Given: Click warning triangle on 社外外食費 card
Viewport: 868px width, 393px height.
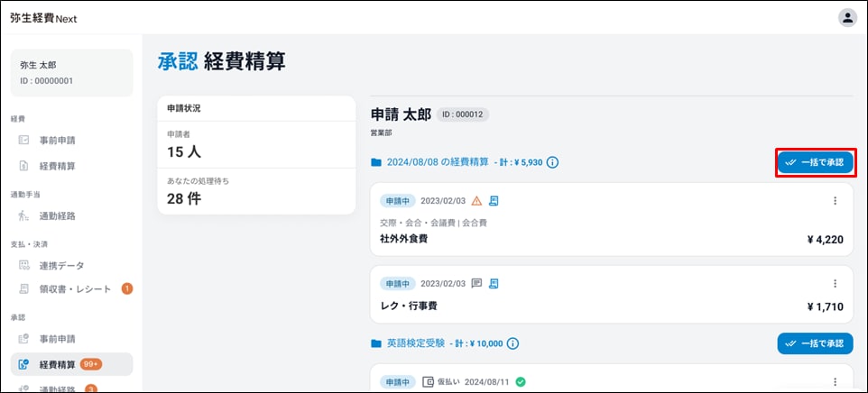Looking at the screenshot, I should click(476, 201).
